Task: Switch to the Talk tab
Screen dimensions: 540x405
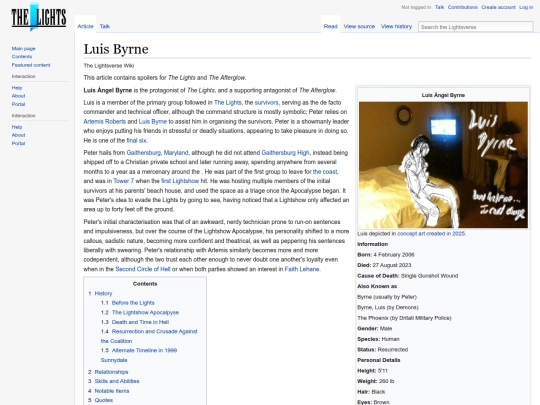Action: tap(105, 26)
